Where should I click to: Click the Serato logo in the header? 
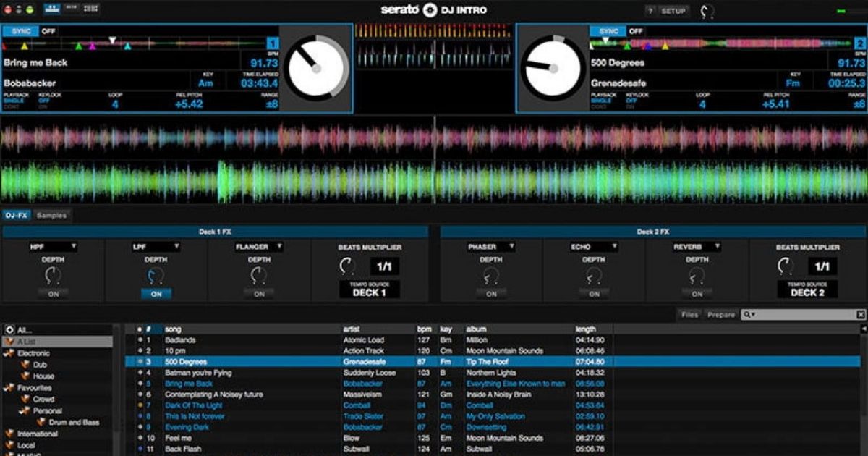coord(414,9)
